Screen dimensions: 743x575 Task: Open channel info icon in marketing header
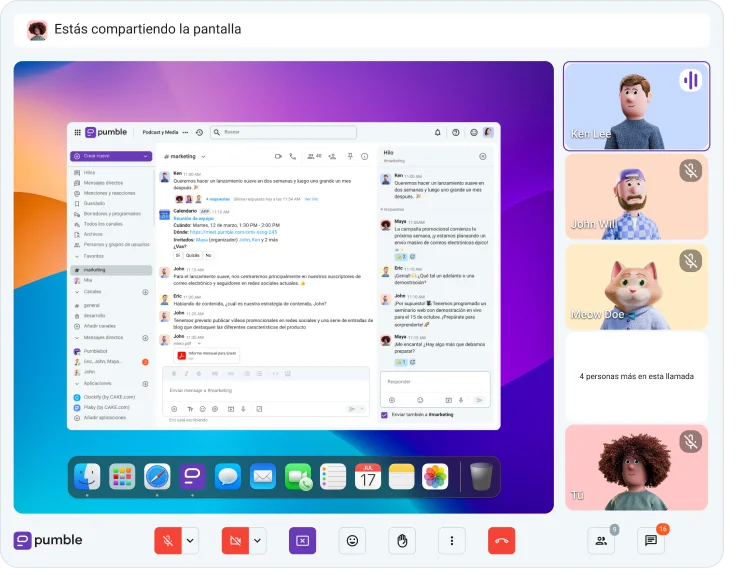coord(364,156)
